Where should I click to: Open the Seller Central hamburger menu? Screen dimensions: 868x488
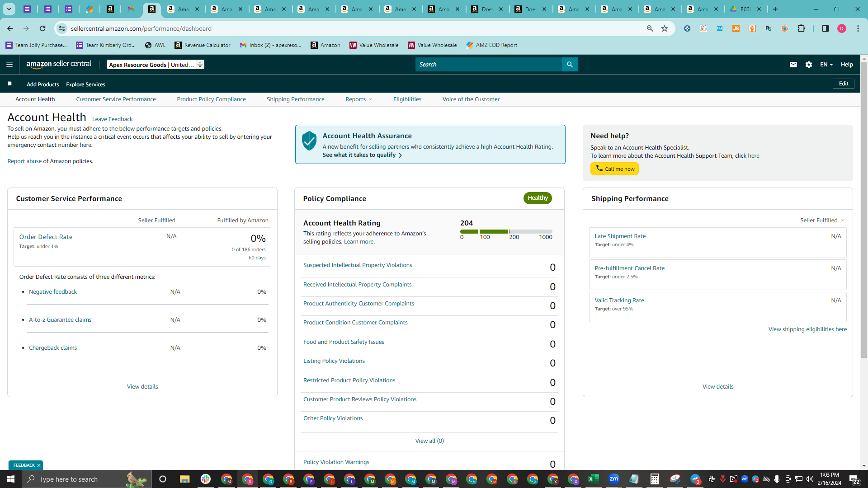point(9,65)
